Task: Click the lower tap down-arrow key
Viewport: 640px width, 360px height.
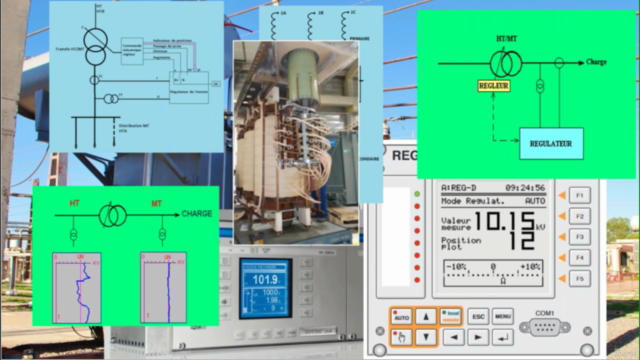Action: click(x=426, y=338)
